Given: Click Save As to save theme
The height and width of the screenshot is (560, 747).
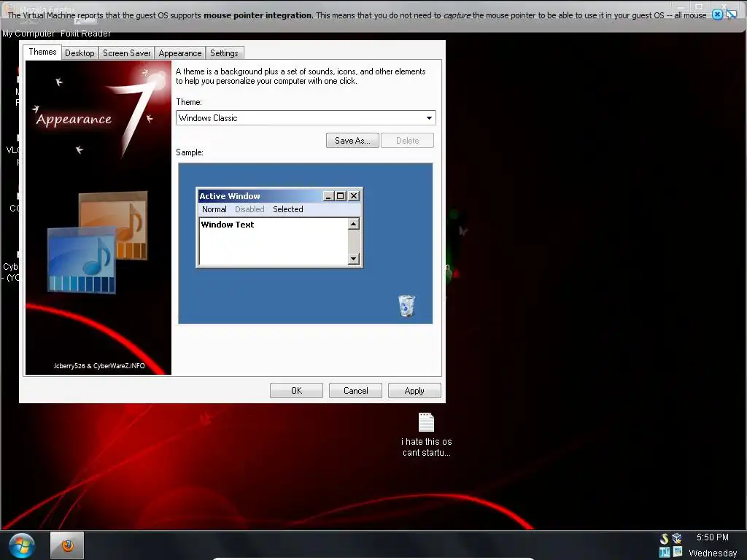Looking at the screenshot, I should 352,141.
